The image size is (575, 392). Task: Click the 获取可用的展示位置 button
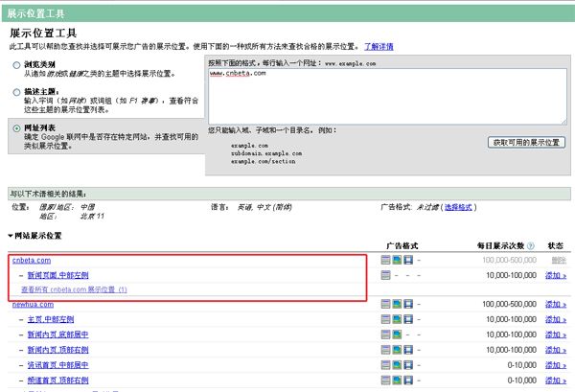point(527,142)
